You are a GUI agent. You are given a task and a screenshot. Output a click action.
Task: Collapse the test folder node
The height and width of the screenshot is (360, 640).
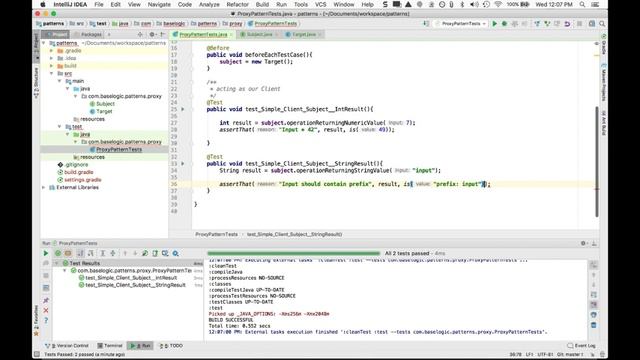pos(60,127)
